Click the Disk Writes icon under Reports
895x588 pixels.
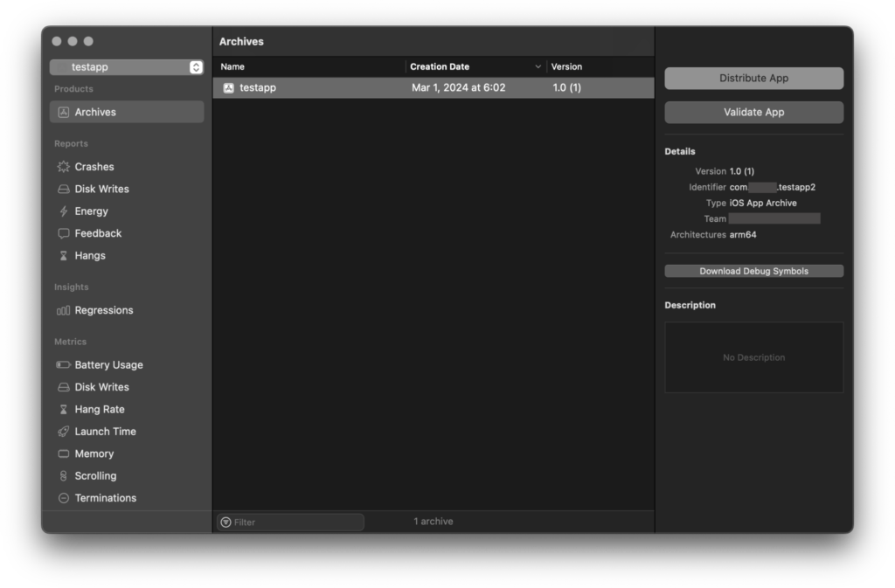[x=63, y=190]
